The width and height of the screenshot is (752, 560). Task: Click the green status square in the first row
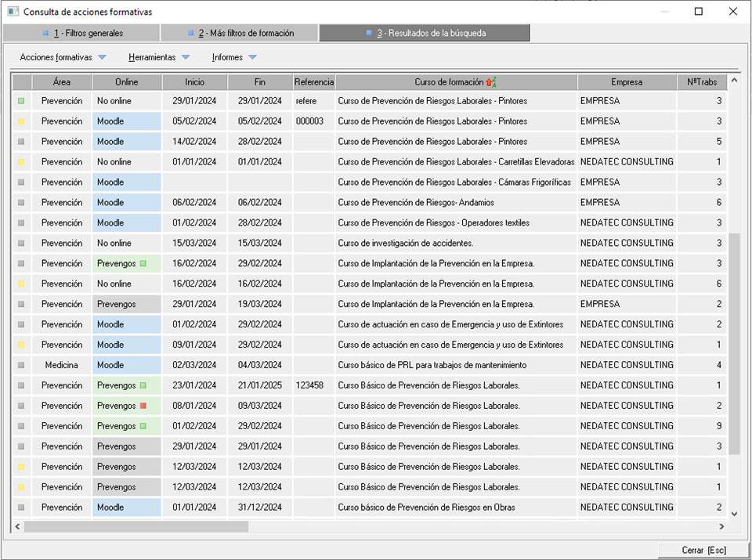pyautogui.click(x=21, y=101)
